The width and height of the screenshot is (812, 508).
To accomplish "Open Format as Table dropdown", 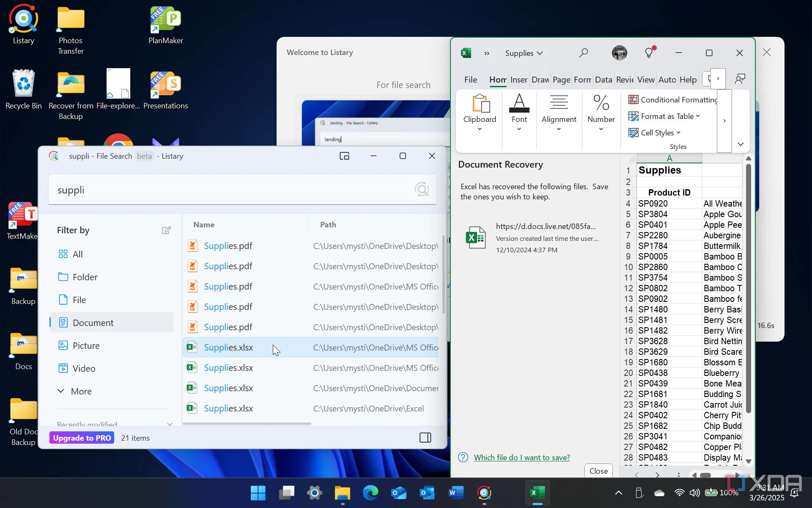I will pyautogui.click(x=664, y=116).
